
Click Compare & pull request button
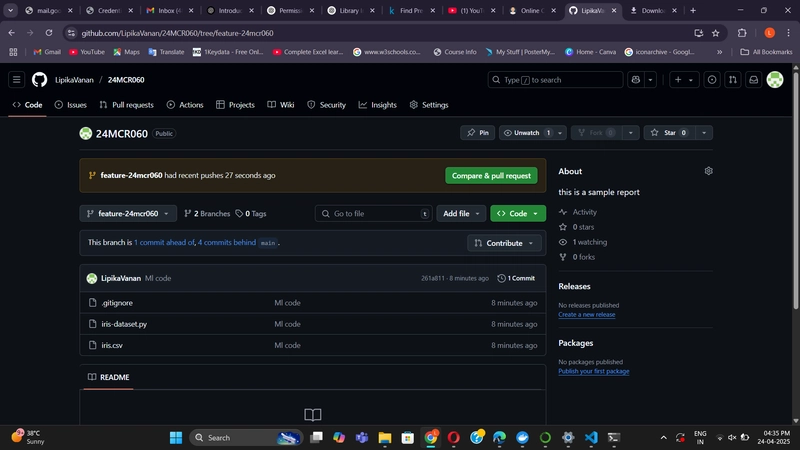click(491, 176)
